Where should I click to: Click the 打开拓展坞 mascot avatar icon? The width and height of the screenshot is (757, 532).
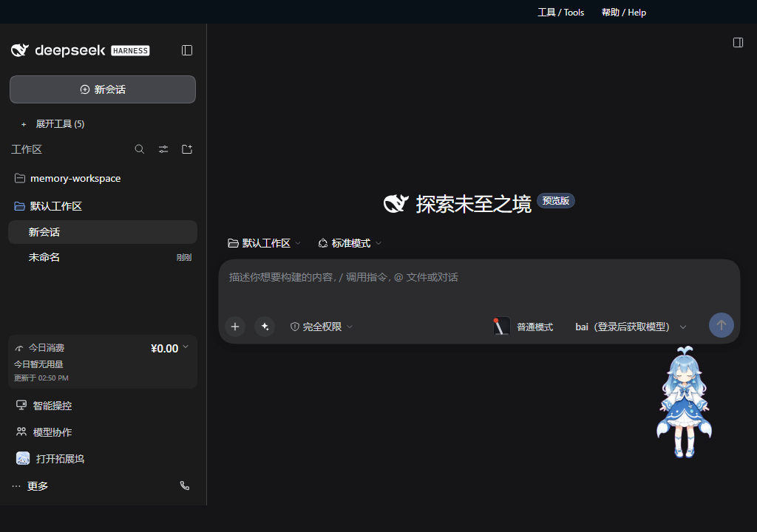pyautogui.click(x=23, y=458)
